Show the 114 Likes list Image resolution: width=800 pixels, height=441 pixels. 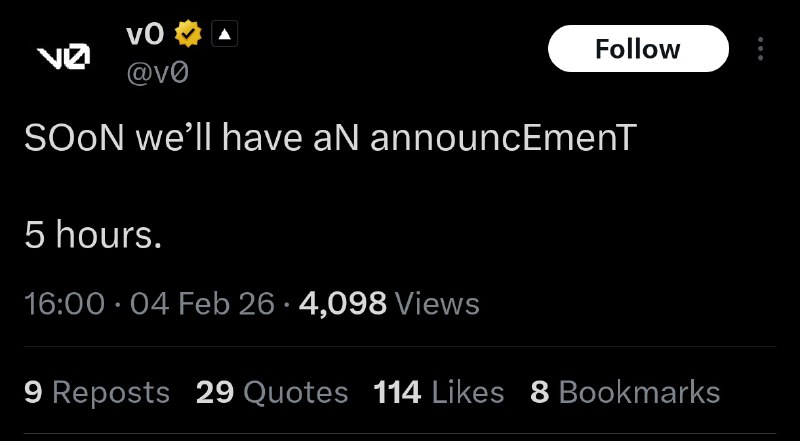tap(438, 392)
